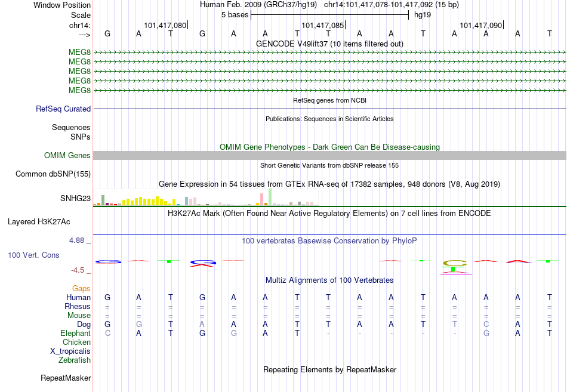The image size is (567, 392).
Task: Click the SNPs track label
Action: click(x=81, y=137)
